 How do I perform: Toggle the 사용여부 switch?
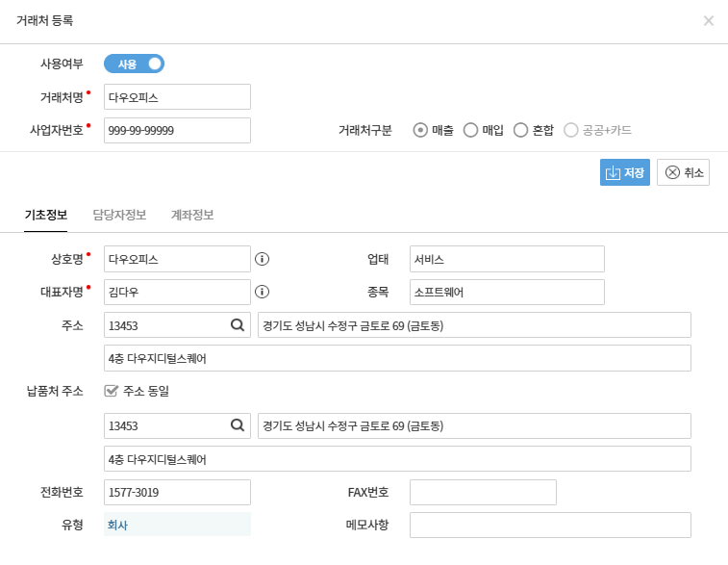coord(135,64)
